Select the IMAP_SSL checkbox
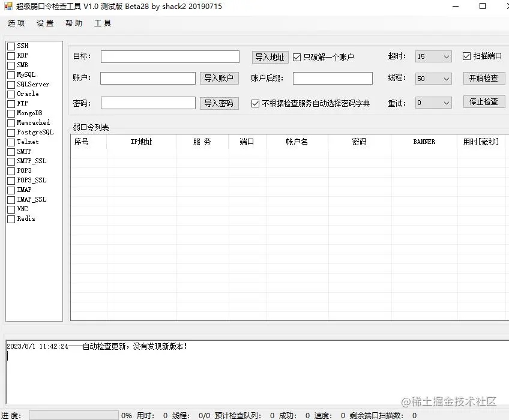Viewport: 509px width, 420px height. point(11,200)
